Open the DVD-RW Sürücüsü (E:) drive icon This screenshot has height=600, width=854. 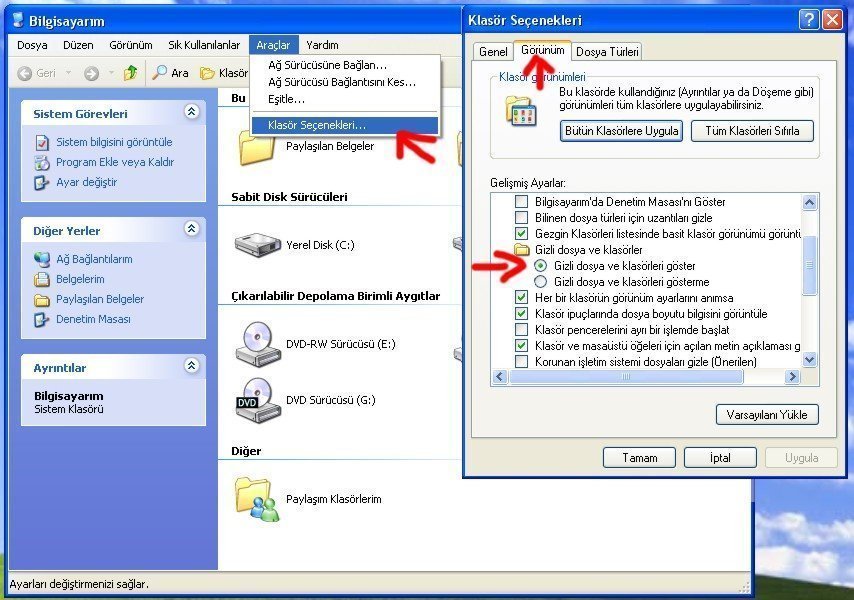(x=257, y=344)
